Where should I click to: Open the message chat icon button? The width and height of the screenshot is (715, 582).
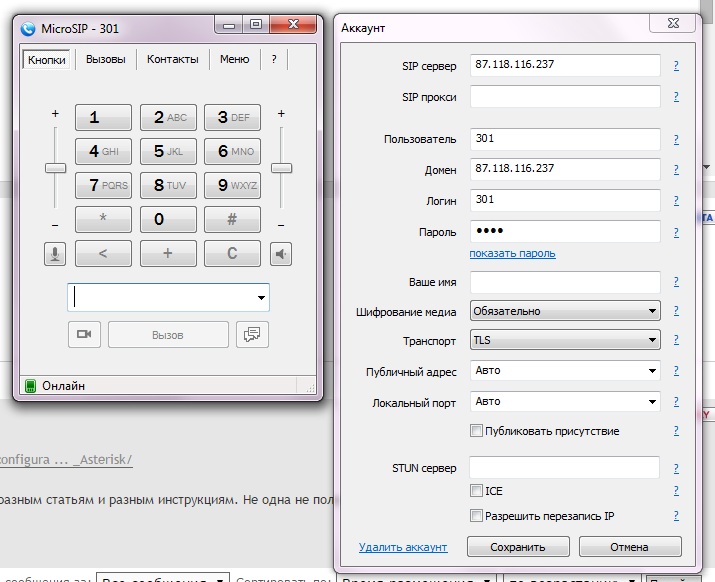[252, 334]
